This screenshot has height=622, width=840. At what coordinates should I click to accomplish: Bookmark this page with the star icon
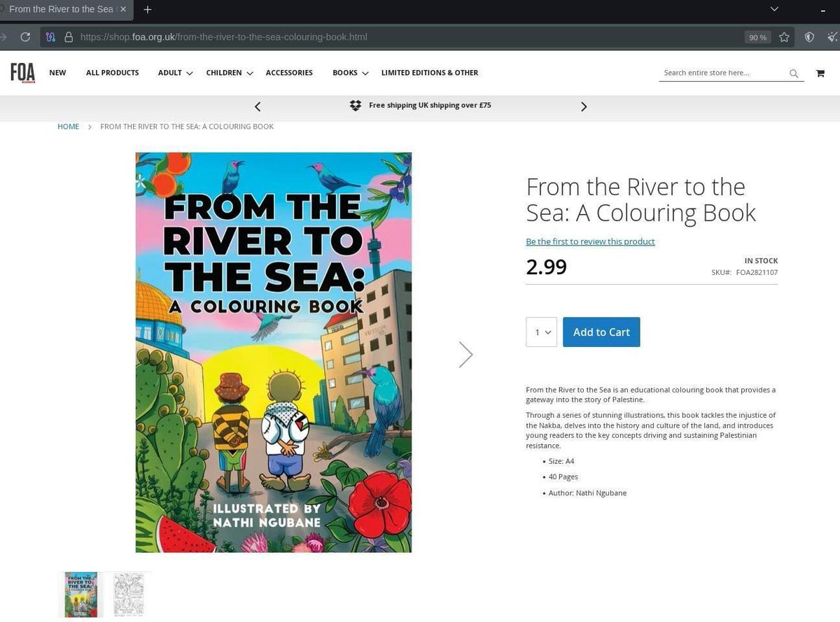coord(784,37)
